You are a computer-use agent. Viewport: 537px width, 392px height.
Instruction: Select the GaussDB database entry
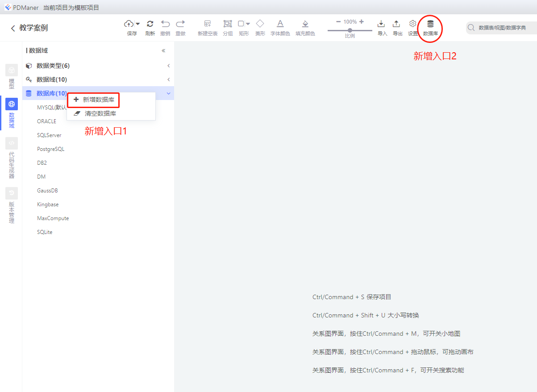point(47,190)
